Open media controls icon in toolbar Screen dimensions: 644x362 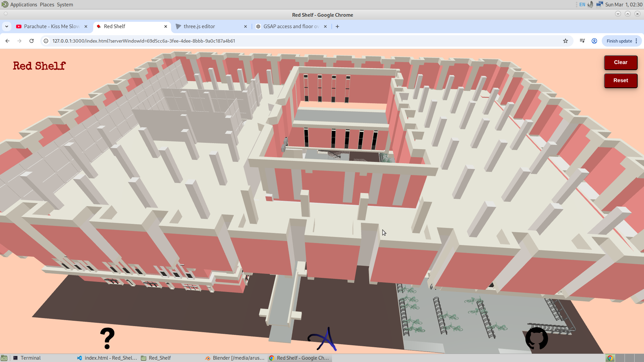click(x=582, y=41)
